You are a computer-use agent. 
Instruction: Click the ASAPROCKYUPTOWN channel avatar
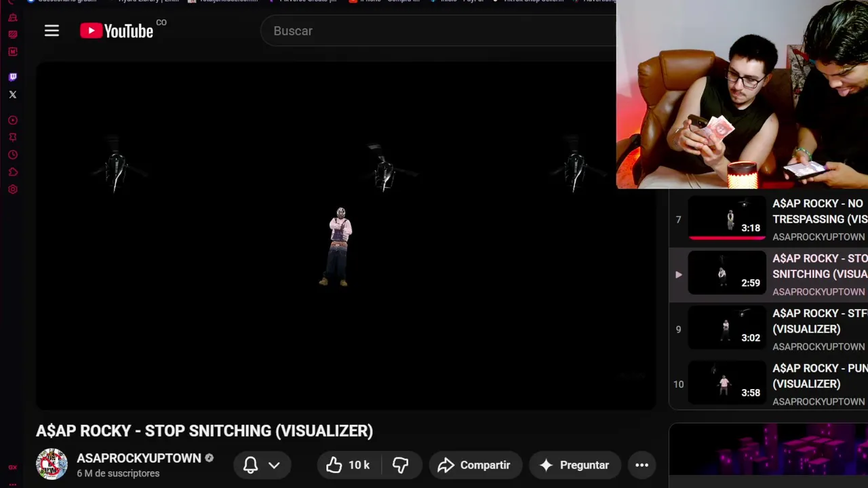52,464
